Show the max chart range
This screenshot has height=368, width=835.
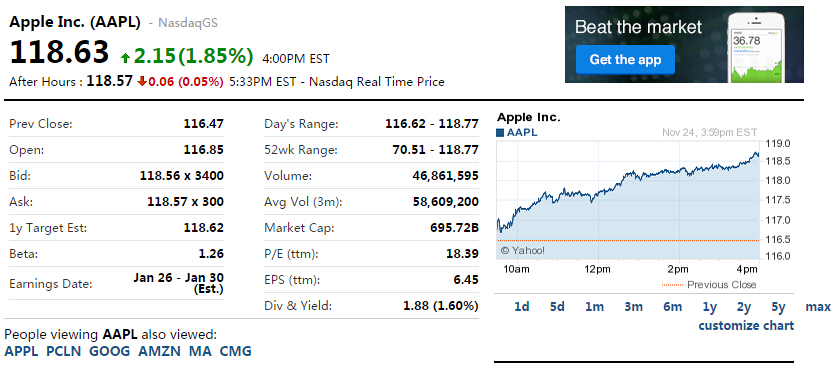click(818, 307)
